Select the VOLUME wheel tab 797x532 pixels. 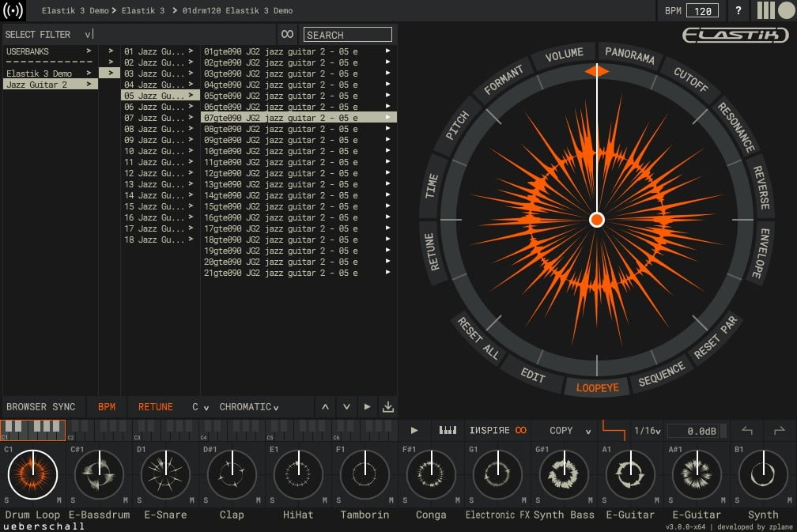(x=564, y=55)
